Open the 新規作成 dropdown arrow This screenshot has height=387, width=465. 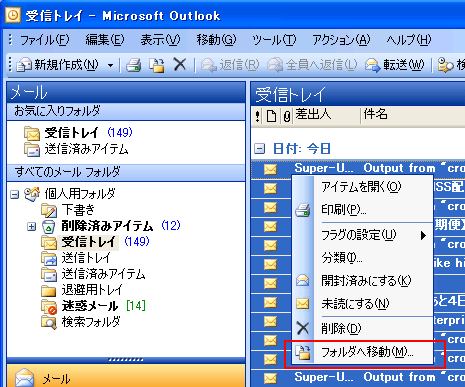[x=110, y=65]
